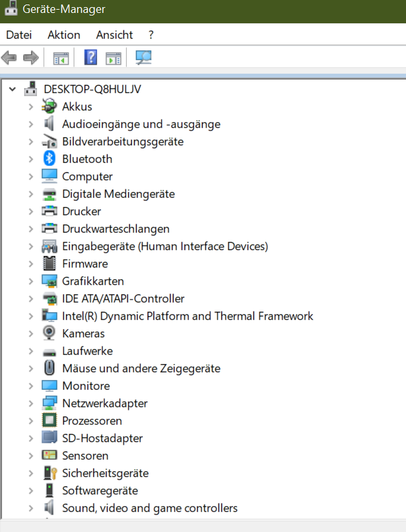Click the Sensoren category icon
This screenshot has height=532, width=406.
(49, 455)
